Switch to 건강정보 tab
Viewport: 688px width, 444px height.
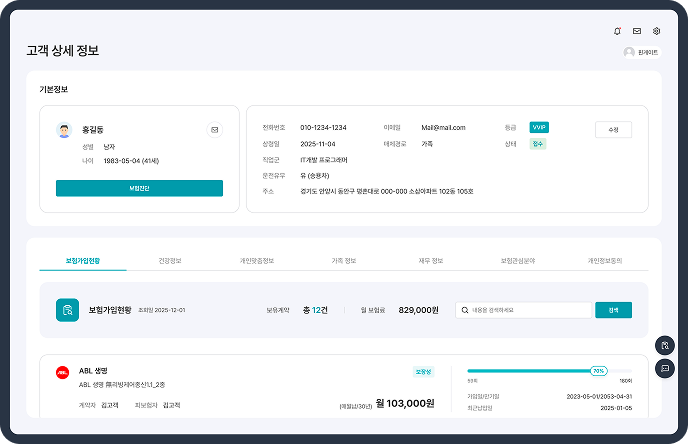[170, 260]
